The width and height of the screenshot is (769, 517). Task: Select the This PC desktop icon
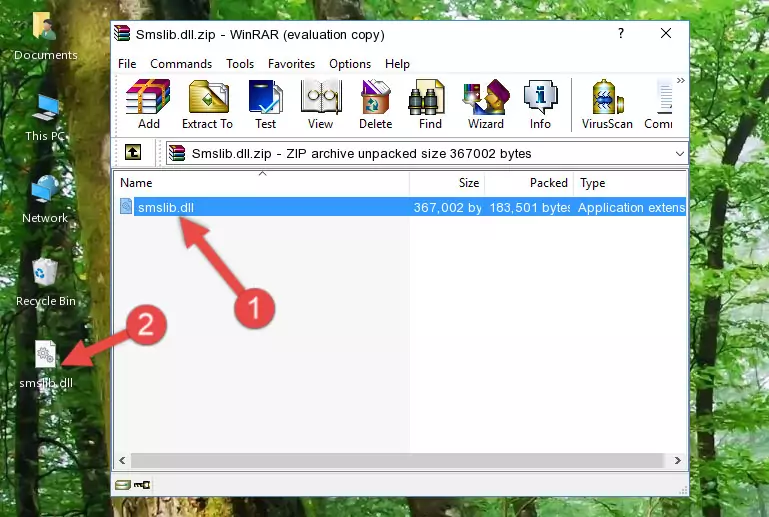[46, 118]
